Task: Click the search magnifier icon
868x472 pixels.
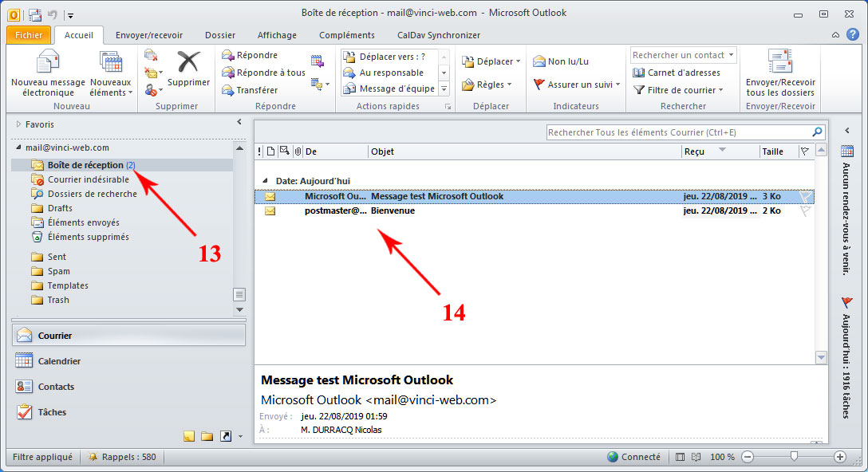Action: point(817,132)
